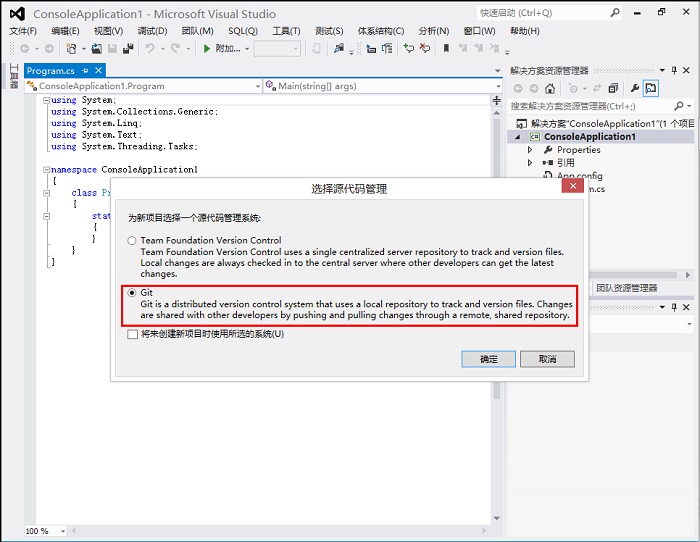Viewport: 700px width, 542px height.
Task: Click Preview Selected Items icon in Solution Explorer
Action: pos(651,88)
